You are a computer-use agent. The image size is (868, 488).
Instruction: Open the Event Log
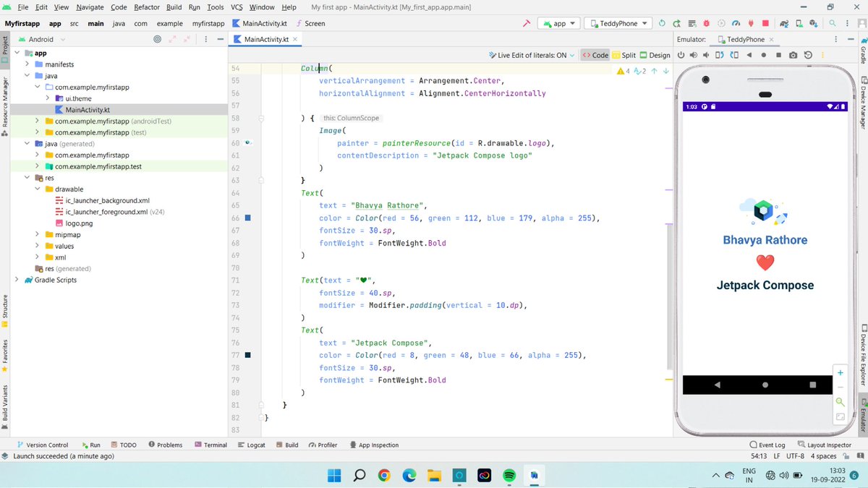[x=767, y=445]
